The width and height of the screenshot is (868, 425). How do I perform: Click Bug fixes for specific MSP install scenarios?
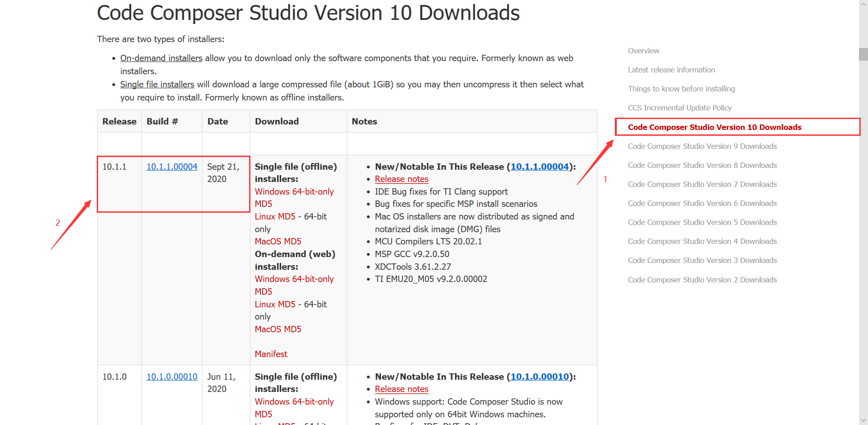(x=456, y=204)
